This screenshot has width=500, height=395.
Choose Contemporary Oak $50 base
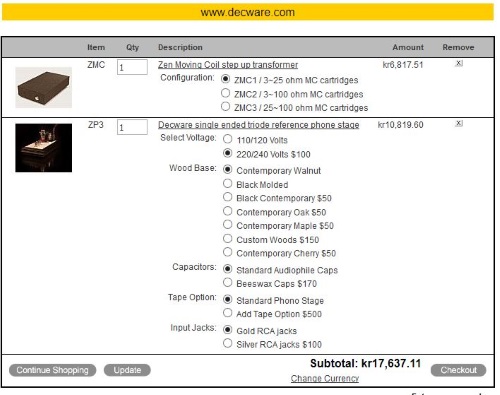[x=227, y=211]
